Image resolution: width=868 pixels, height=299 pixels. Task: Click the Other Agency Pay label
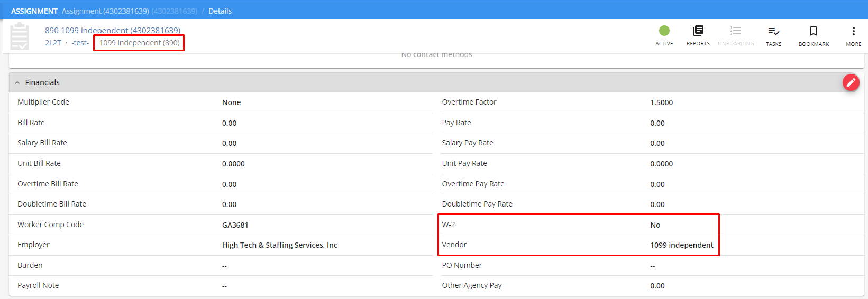472,285
